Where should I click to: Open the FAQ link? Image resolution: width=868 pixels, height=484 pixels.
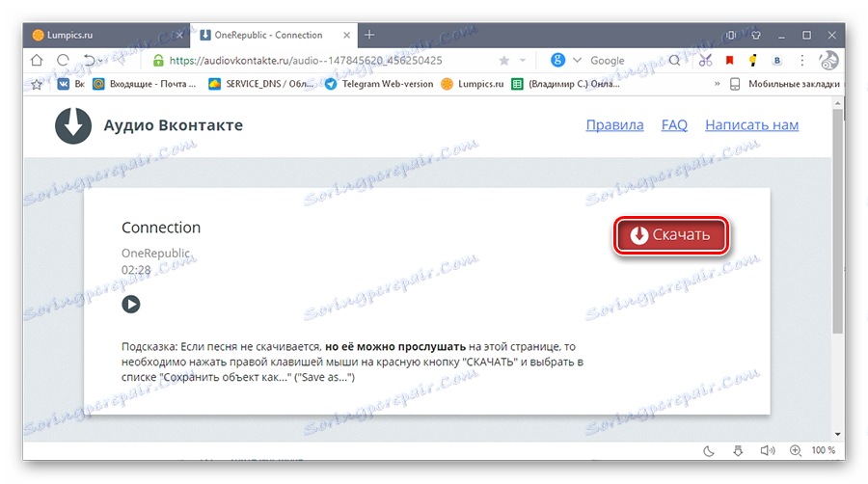674,125
